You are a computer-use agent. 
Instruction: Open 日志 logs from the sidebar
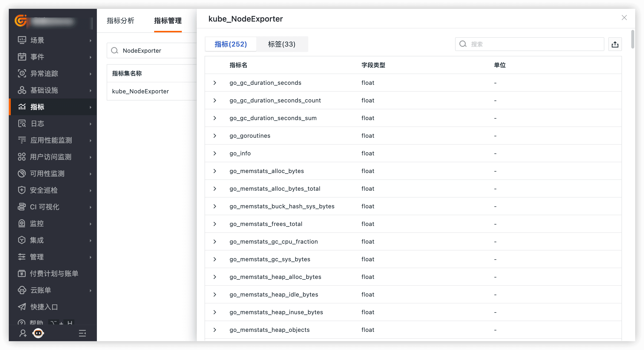37,124
